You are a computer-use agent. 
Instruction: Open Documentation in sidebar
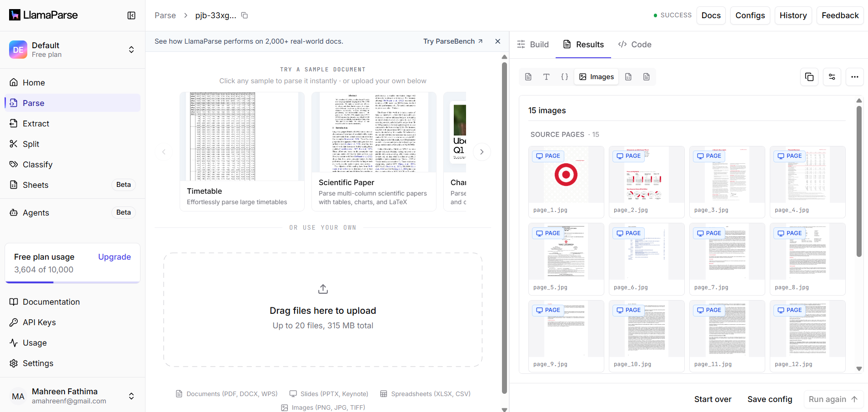click(x=73, y=302)
